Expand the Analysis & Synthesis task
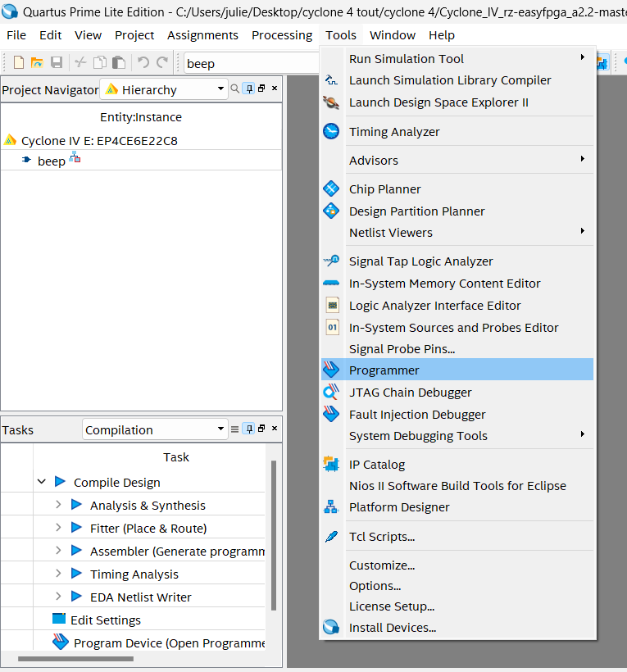This screenshot has height=672, width=627. (x=58, y=505)
